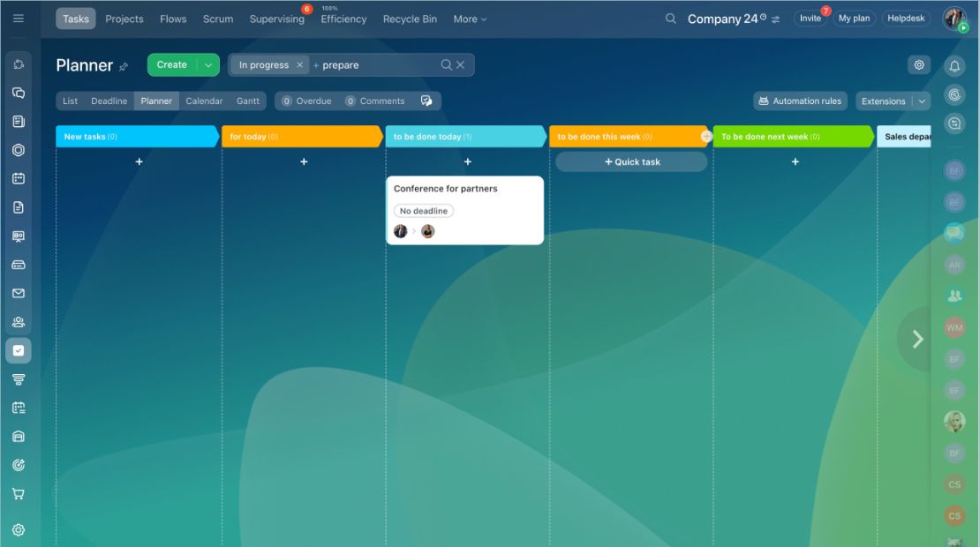Viewport: 980px width, 547px height.
Task: Add a stage after to be done this week
Action: click(706, 136)
